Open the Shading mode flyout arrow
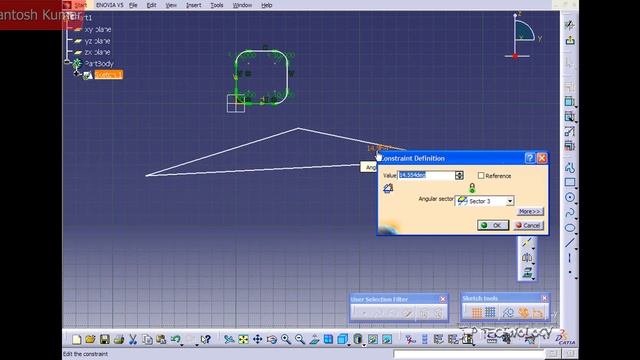 pyautogui.click(x=363, y=344)
